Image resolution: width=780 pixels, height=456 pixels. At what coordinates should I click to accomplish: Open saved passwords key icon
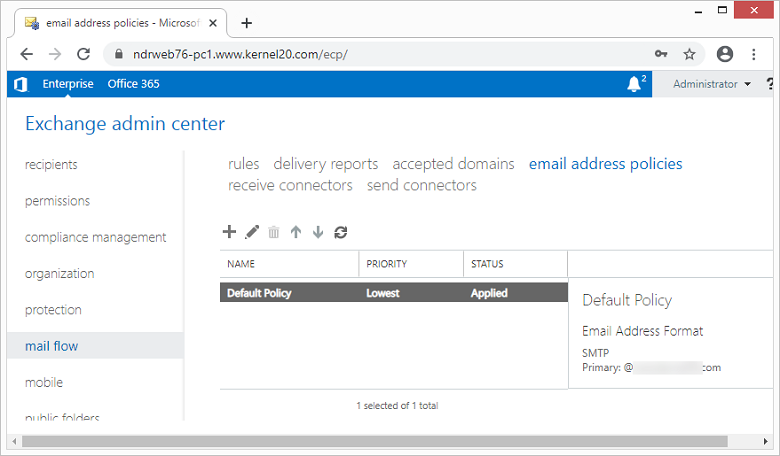pyautogui.click(x=661, y=54)
